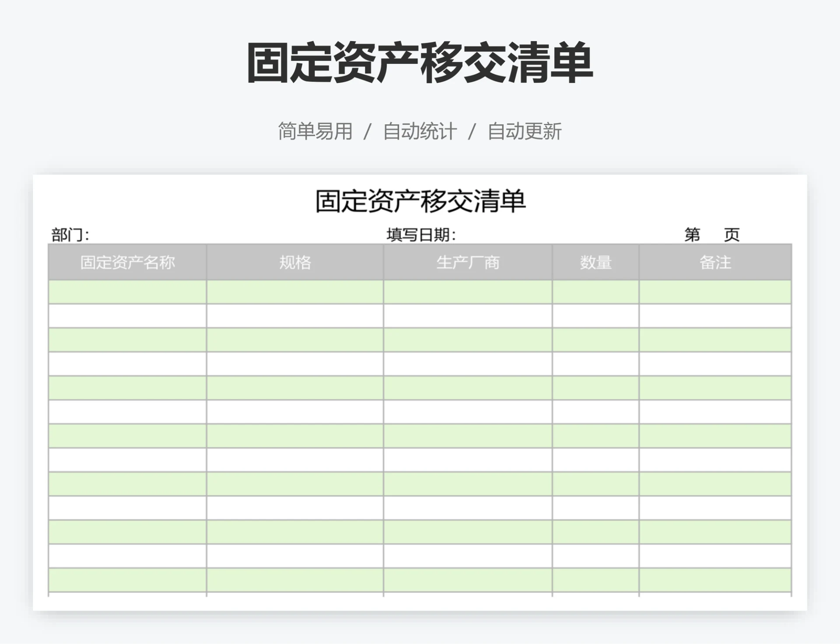Screen dimensions: 840x644
Task: Click the gray header row of the table
Action: click(x=420, y=263)
